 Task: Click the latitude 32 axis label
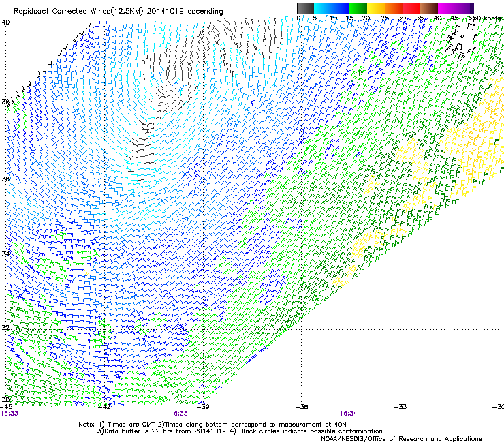[x=5, y=328]
